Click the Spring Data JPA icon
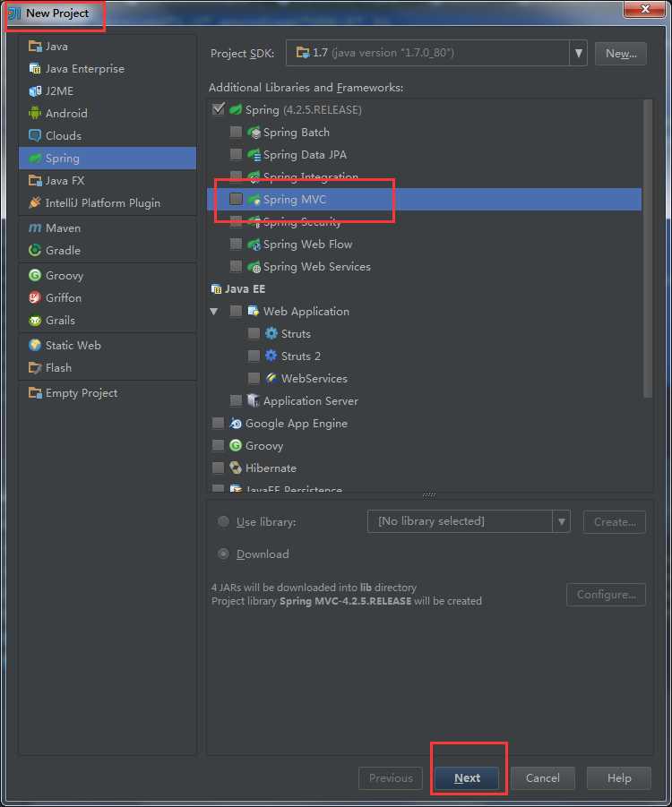 254,154
